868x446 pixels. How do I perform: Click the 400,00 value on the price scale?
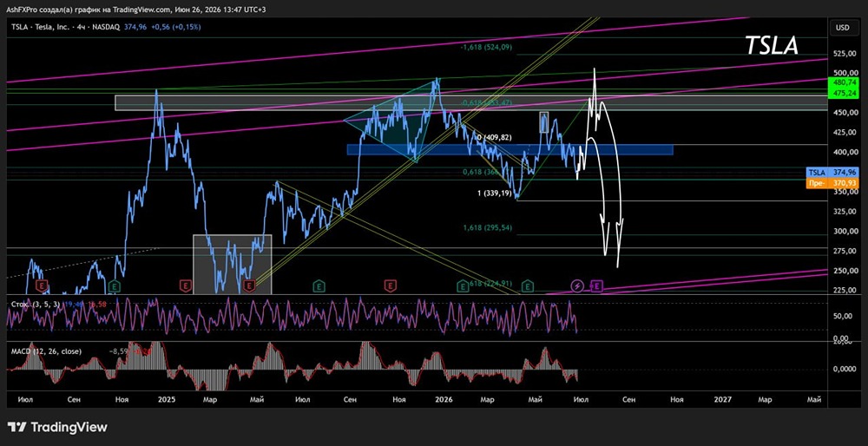pos(845,152)
